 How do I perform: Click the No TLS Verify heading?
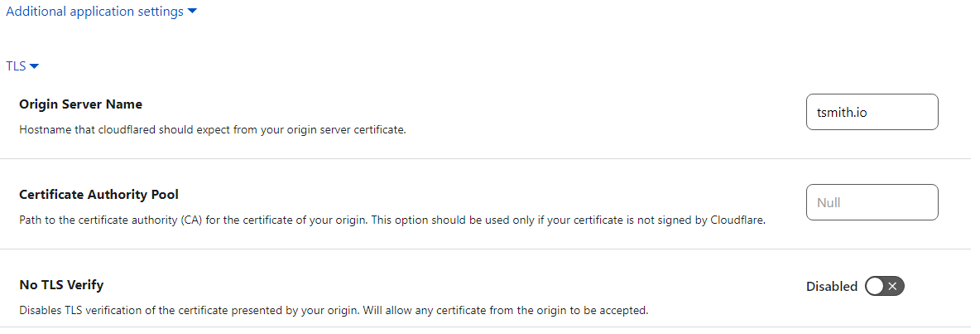[x=61, y=285]
